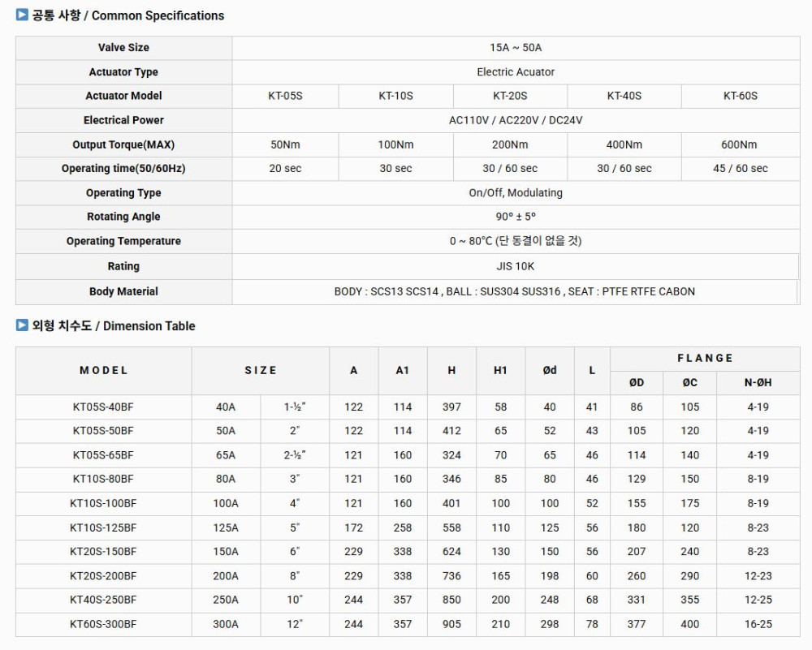
Task: Select the Dimension Table section heading
Action: pyautogui.click(x=113, y=326)
